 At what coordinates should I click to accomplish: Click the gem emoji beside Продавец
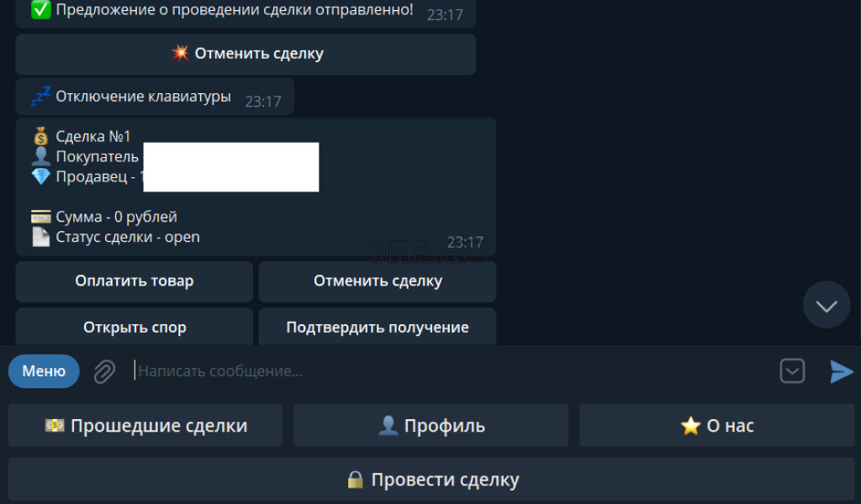pos(41,176)
